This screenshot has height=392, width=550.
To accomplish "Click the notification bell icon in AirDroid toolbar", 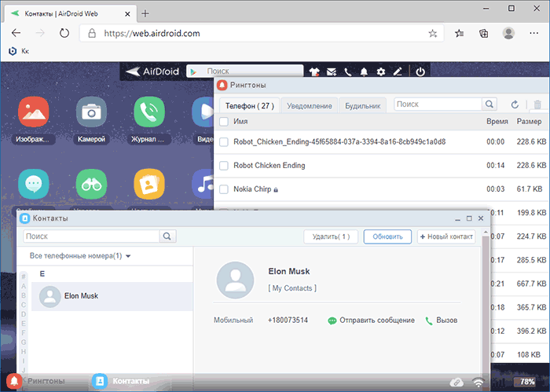I will [x=364, y=71].
